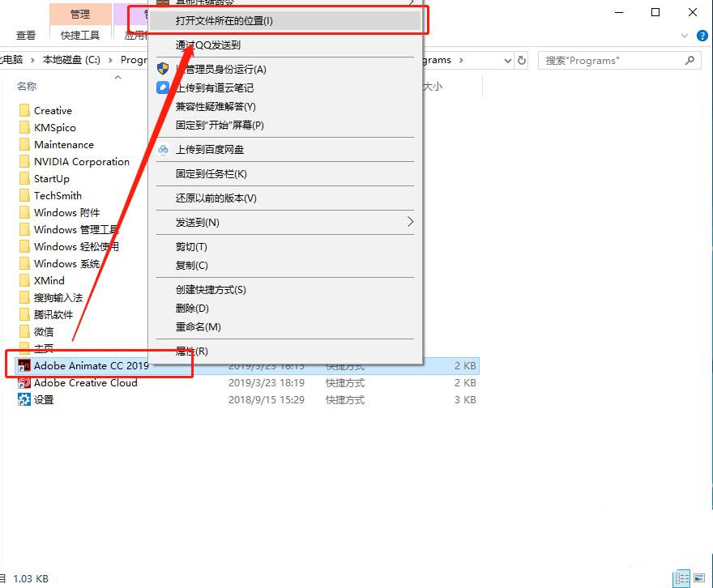Click the 设置 gear shortcut icon
This screenshot has width=713, height=588.
[x=24, y=399]
